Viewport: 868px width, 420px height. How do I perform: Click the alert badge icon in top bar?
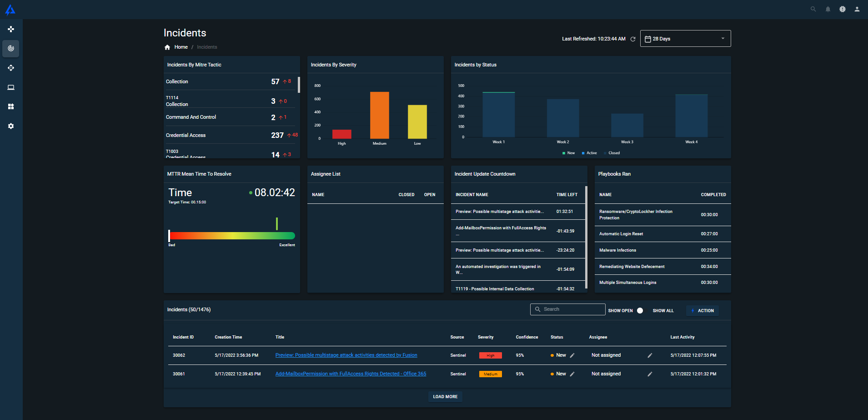pyautogui.click(x=842, y=9)
